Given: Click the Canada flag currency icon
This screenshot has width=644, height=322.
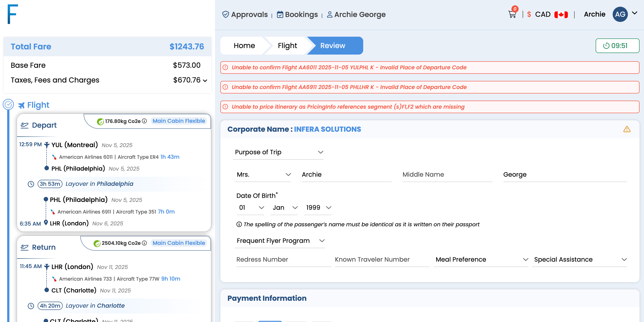Looking at the screenshot, I should (561, 15).
